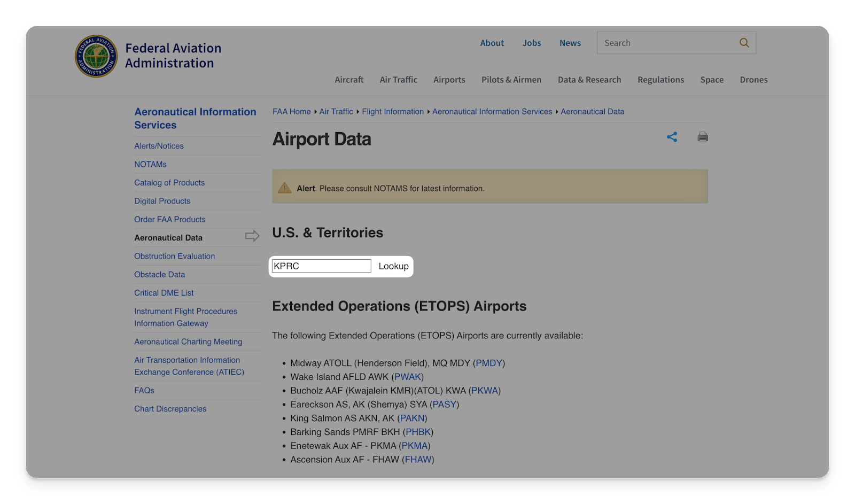Open FAQs sidebar link

tap(144, 391)
